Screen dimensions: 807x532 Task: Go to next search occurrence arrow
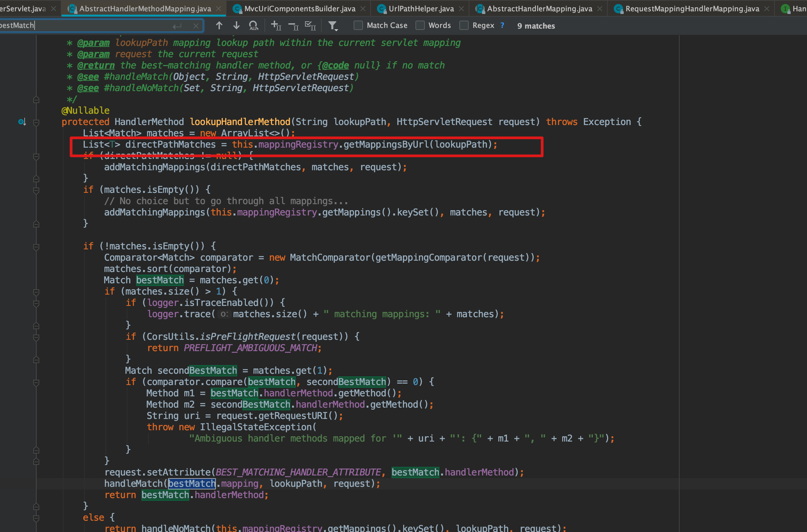coord(237,26)
